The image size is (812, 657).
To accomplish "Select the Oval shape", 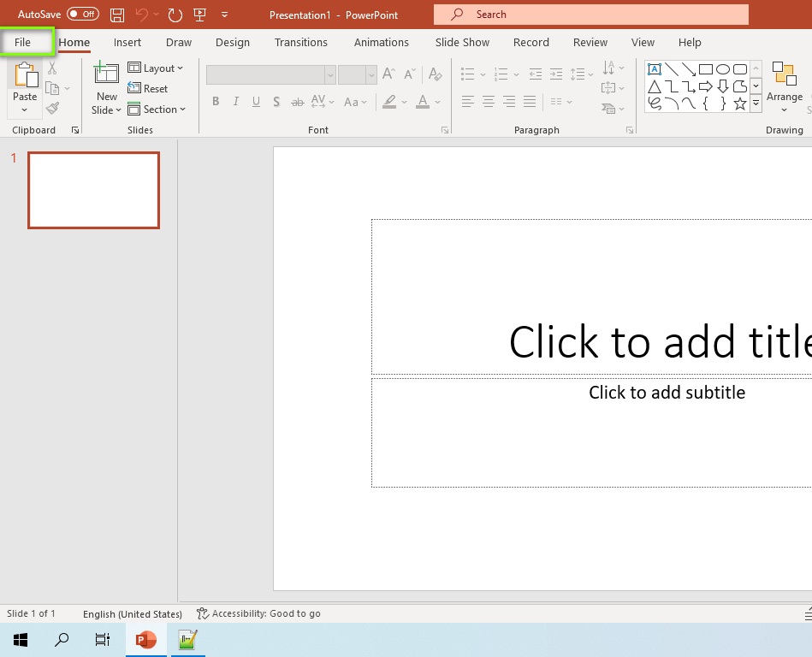I will pos(723,68).
